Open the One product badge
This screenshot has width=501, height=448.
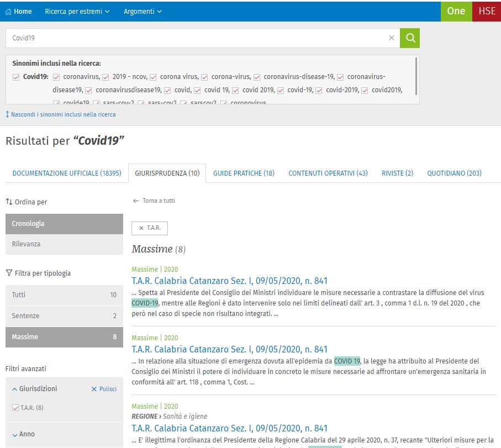coord(456,11)
